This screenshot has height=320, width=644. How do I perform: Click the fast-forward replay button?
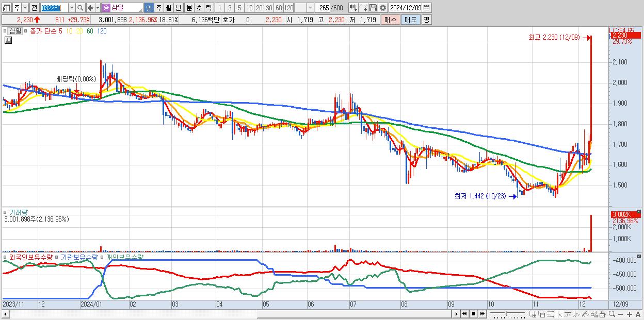click(482, 313)
